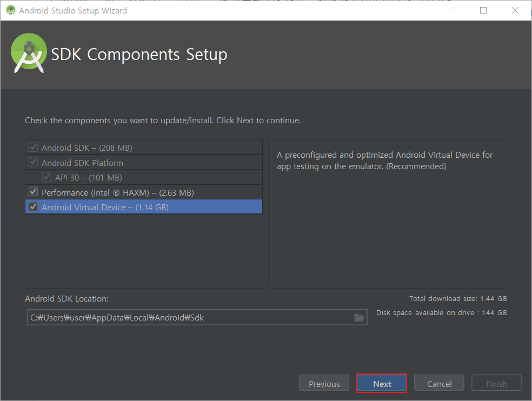Toggle the Android SDK checkbox
532x401 pixels.
(x=34, y=147)
